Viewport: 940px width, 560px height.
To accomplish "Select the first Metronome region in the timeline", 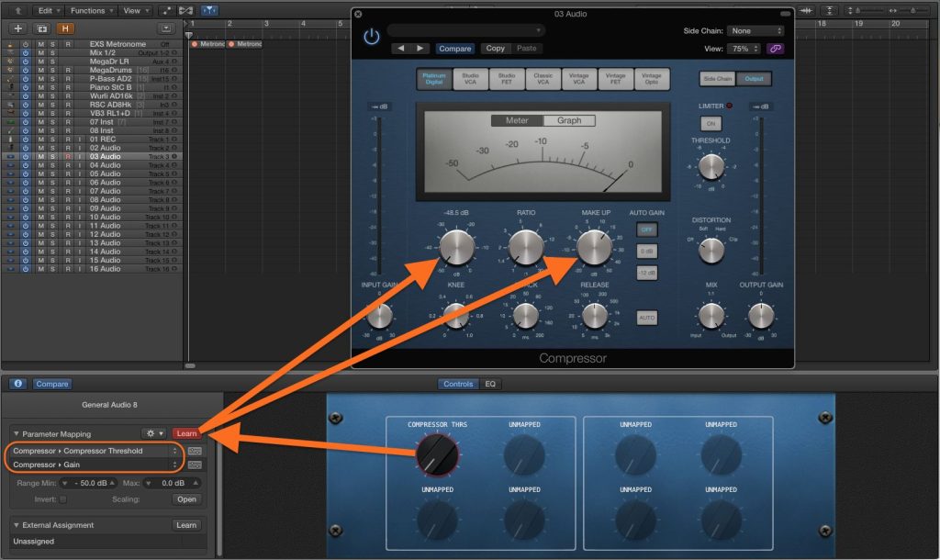I will [207, 44].
